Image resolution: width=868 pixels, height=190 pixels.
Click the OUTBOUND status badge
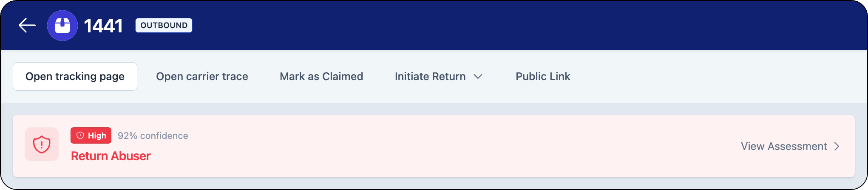tap(164, 26)
